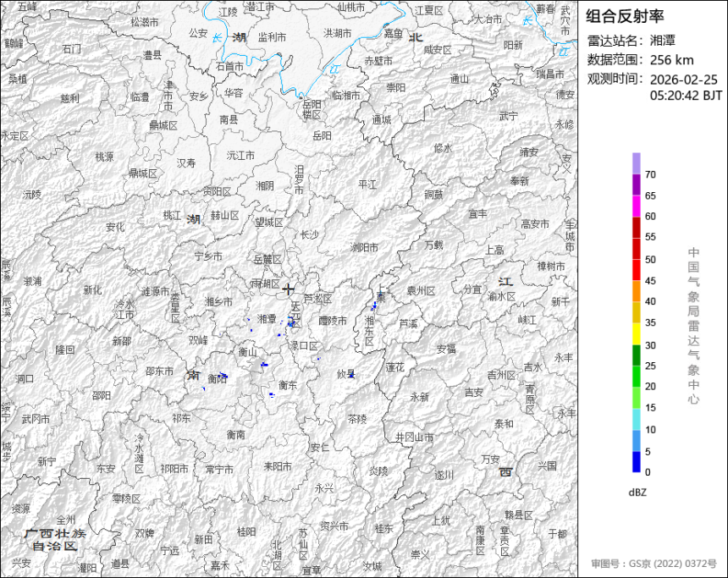The image size is (728, 578).
Task: Click the 醴陵市 map label
Action: tap(333, 321)
